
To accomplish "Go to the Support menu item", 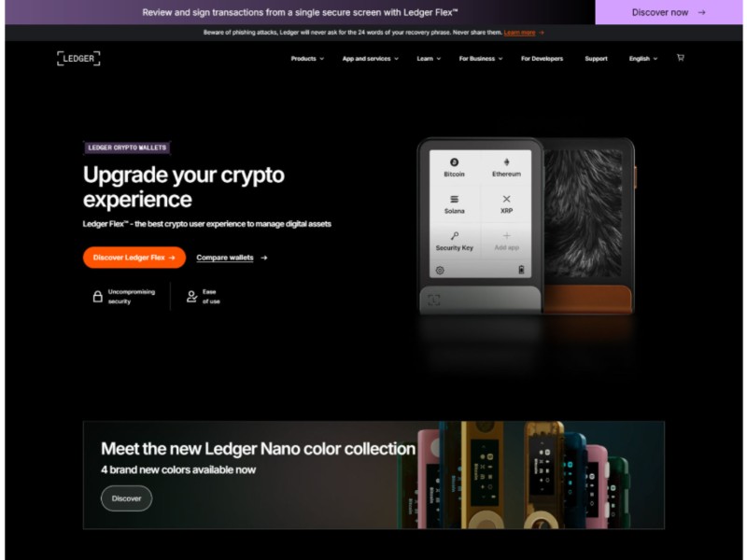I will tap(596, 59).
